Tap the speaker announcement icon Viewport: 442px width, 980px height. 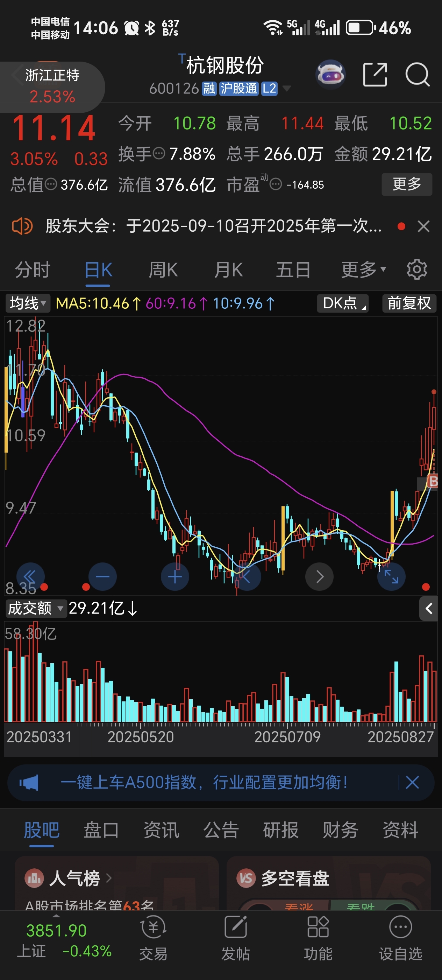(x=22, y=226)
